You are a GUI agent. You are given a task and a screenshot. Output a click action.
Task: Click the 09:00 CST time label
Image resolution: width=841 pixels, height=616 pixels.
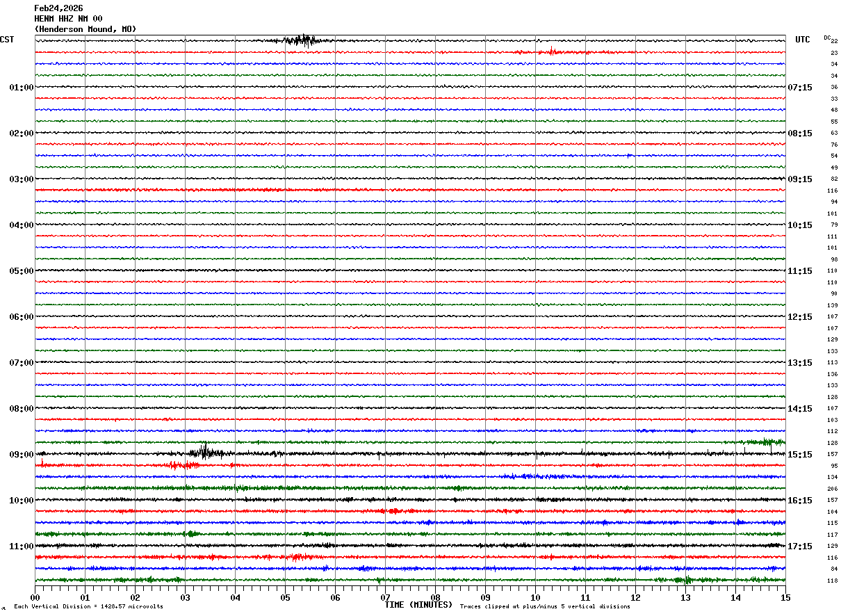point(21,454)
